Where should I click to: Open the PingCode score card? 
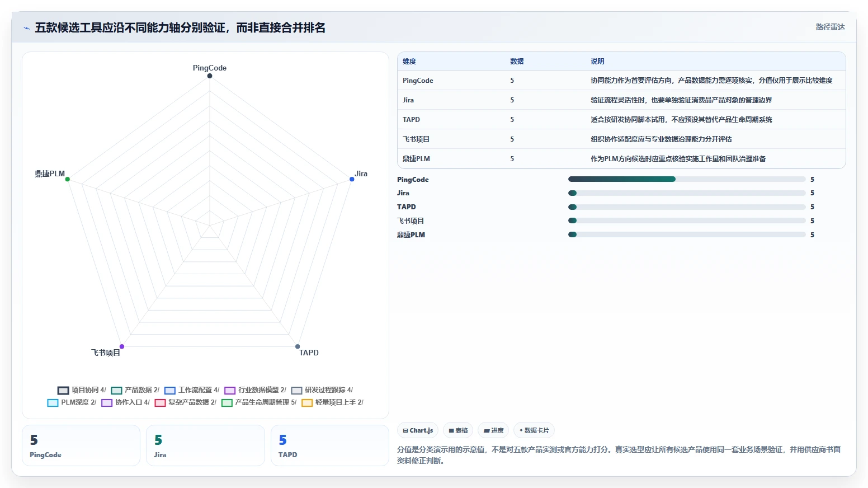[x=81, y=445]
